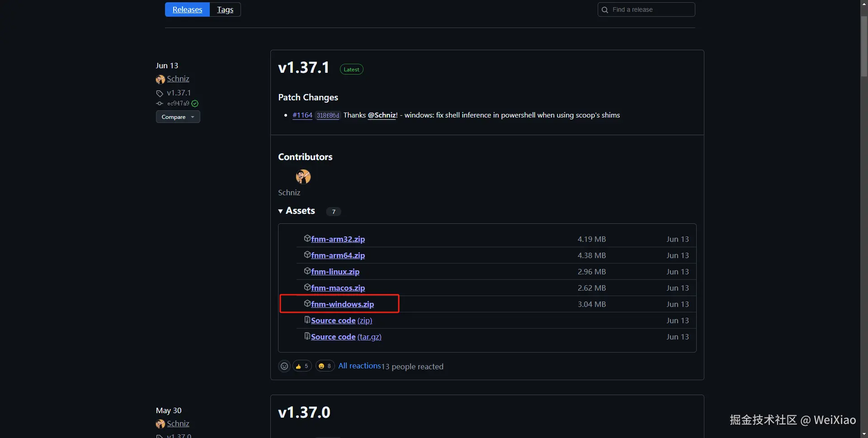Show the verified check status for ec947a9

coord(195,104)
